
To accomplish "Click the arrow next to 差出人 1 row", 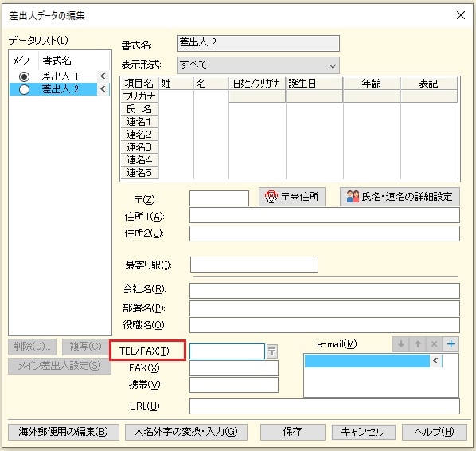I will tap(103, 76).
